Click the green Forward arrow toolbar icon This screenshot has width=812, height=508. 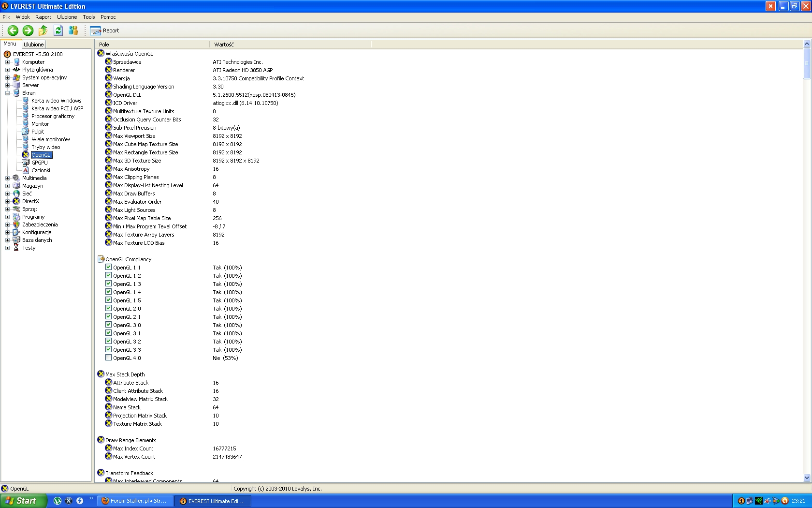(x=28, y=30)
